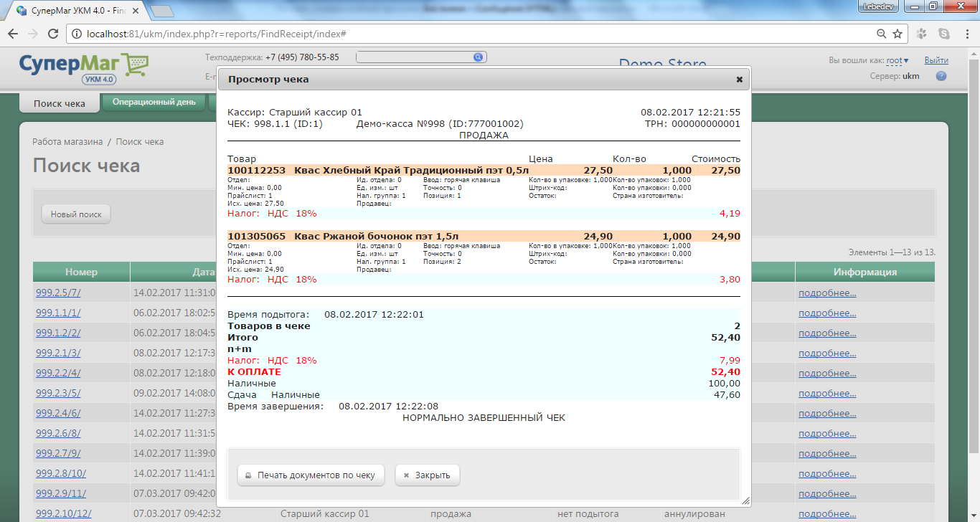Reload the page with the refresh icon

[52, 34]
